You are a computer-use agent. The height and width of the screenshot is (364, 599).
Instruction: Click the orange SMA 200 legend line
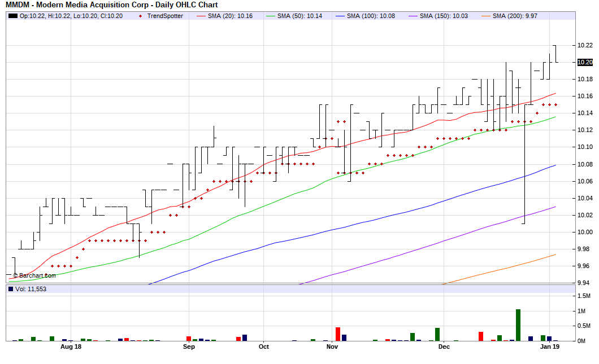tap(486, 16)
